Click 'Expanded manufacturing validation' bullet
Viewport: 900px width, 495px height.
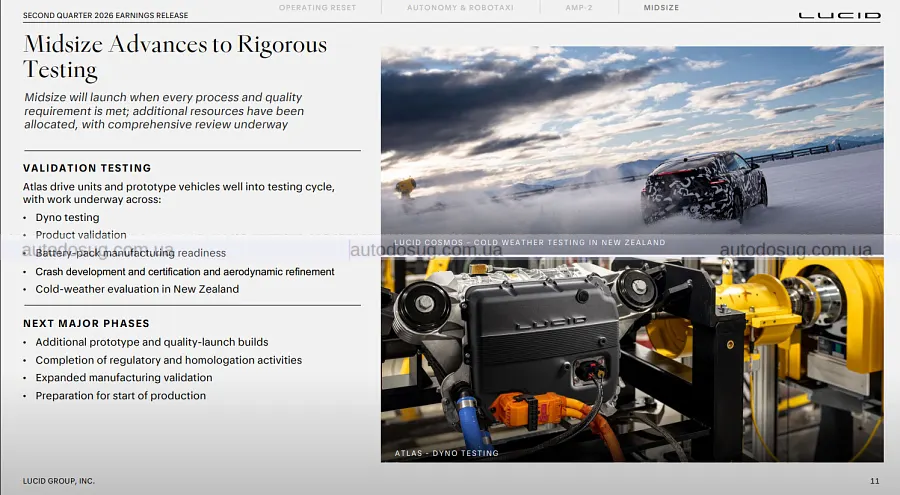pyautogui.click(x=123, y=378)
